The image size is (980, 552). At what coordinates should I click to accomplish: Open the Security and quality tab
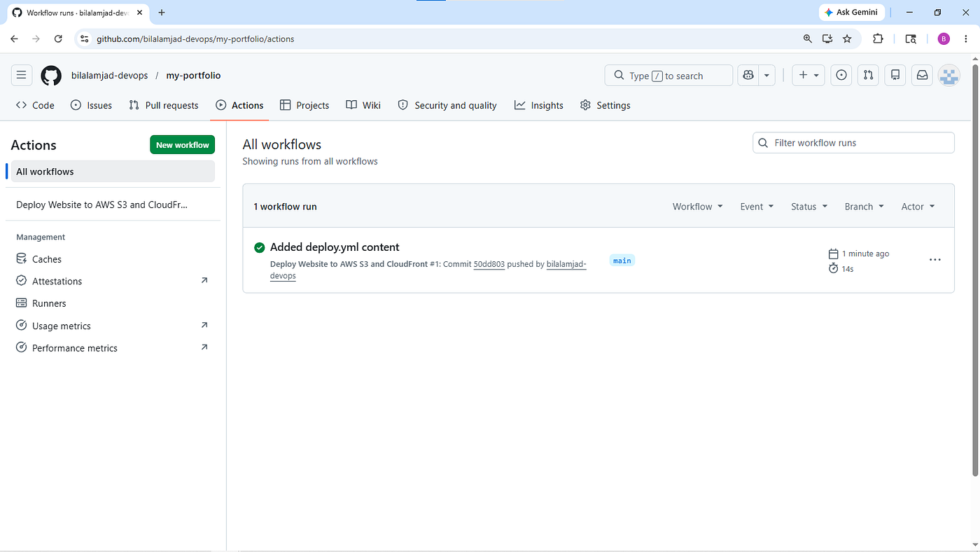coord(447,105)
